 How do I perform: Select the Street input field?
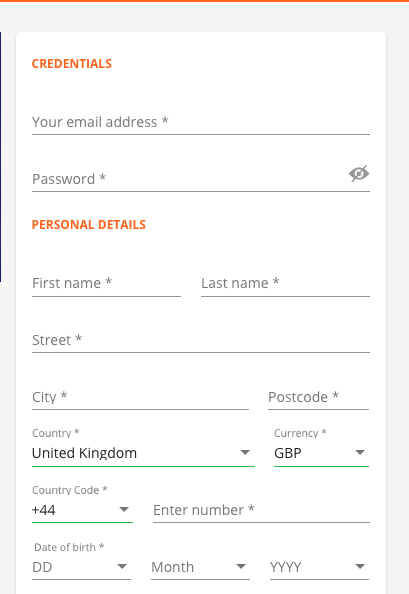pyautogui.click(x=201, y=340)
